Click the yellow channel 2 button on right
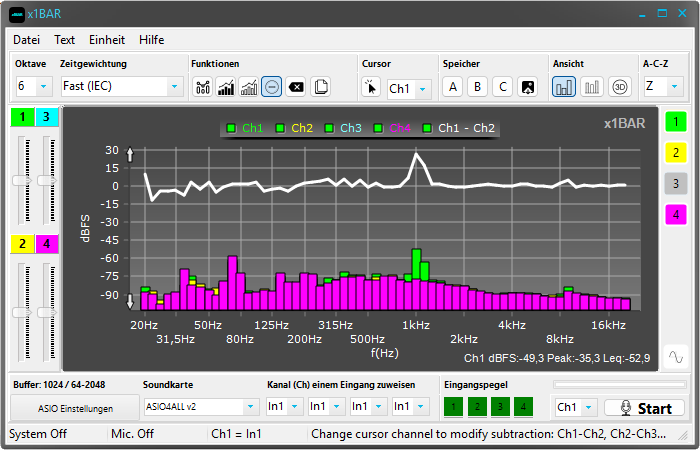The height and width of the screenshot is (450, 700). click(x=676, y=153)
